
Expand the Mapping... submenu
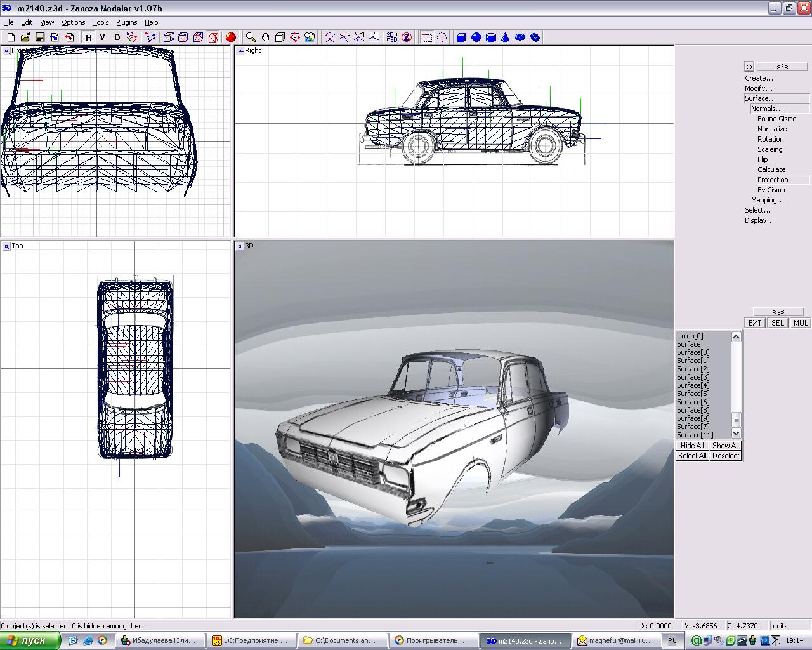coord(768,200)
